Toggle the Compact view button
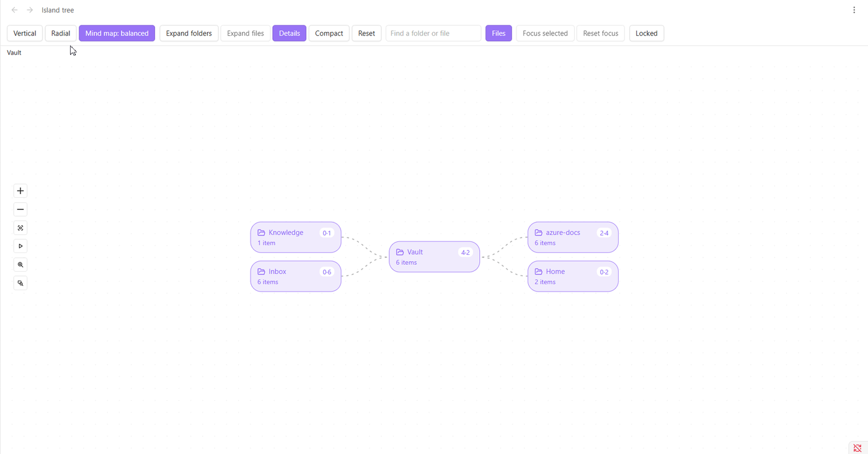Screen dimensions: 868x454 329,33
